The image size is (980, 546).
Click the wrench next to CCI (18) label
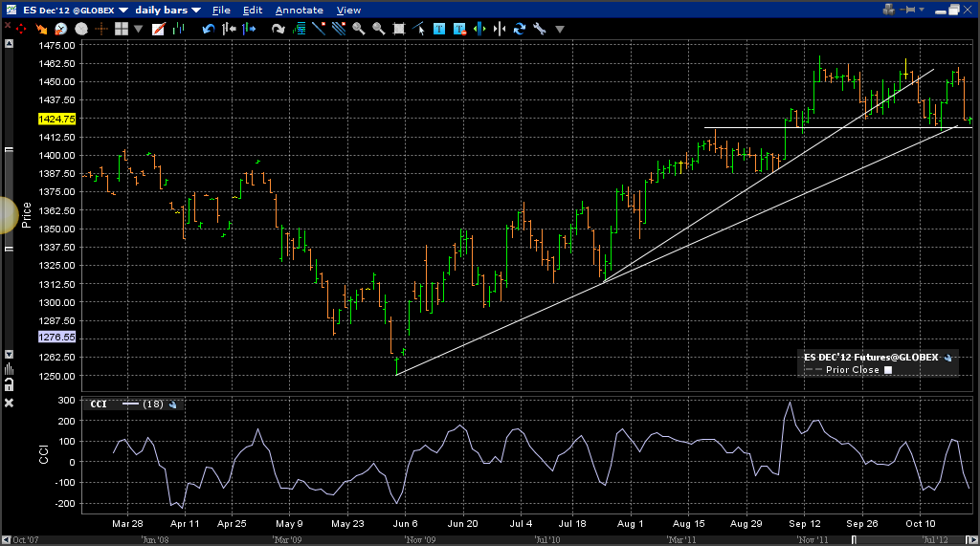click(x=172, y=404)
